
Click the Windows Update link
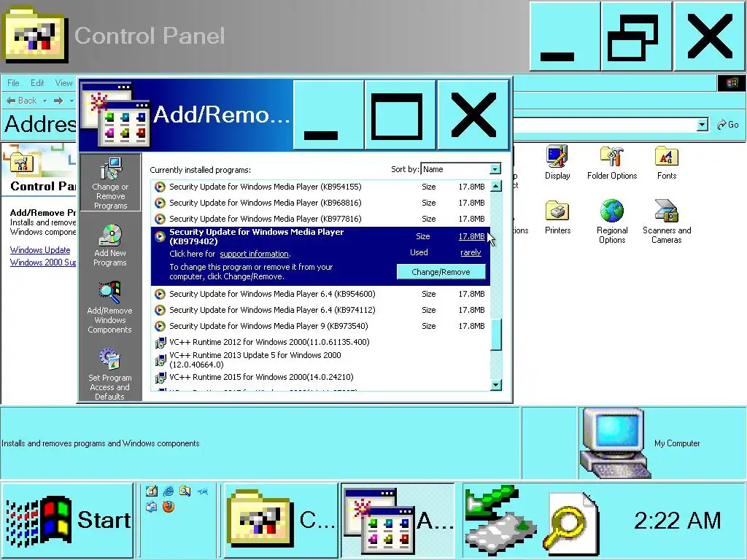(40, 250)
